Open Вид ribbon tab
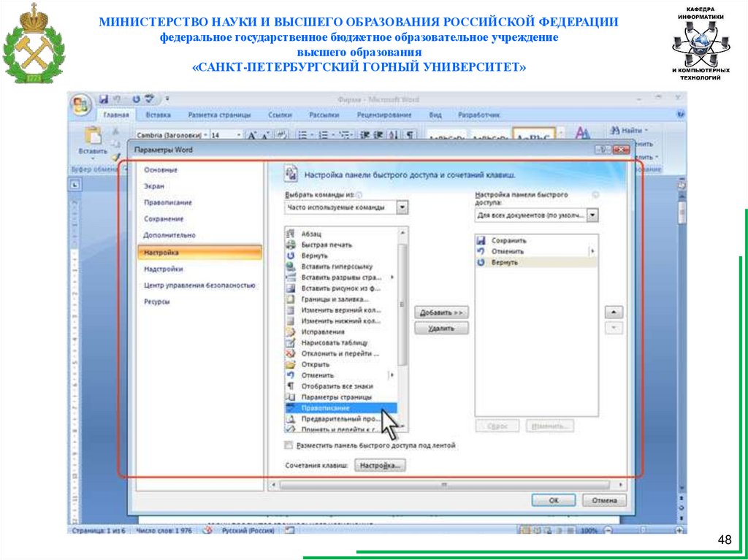Image resolution: width=748 pixels, height=560 pixels. click(435, 115)
